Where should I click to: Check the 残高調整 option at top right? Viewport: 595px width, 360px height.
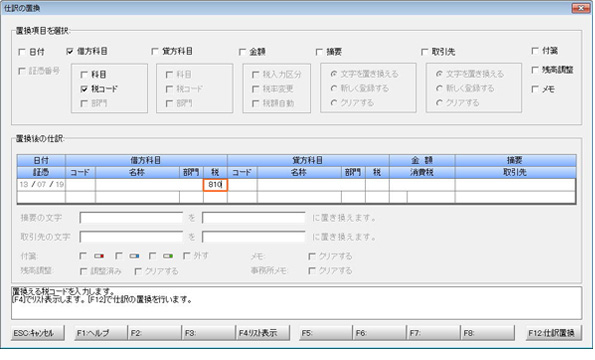[535, 70]
